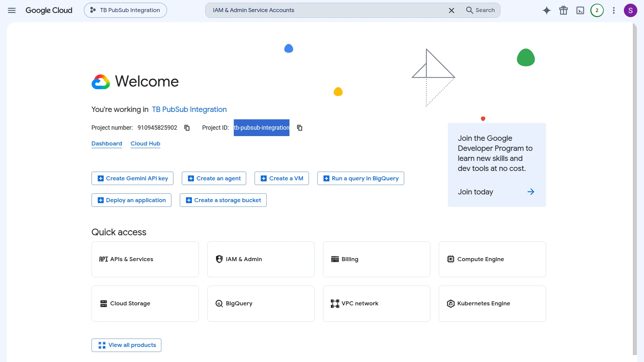Open the VPC network quick access card
This screenshot has height=362, width=644.
point(377,304)
